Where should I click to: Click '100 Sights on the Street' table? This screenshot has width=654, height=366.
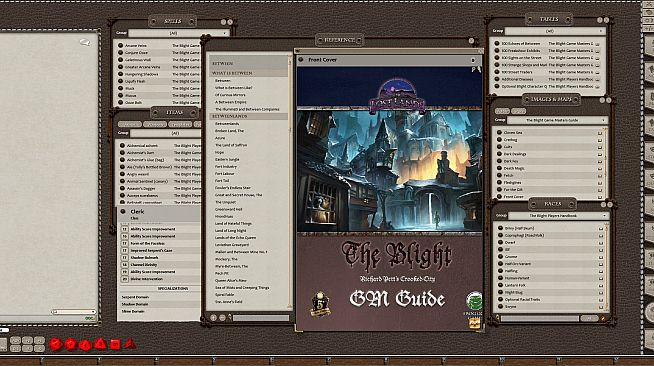521,58
